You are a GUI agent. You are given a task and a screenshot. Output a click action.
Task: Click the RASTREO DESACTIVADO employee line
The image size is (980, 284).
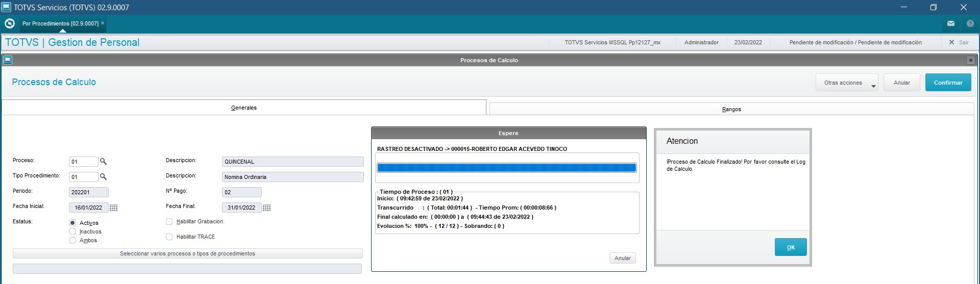pyautogui.click(x=472, y=149)
